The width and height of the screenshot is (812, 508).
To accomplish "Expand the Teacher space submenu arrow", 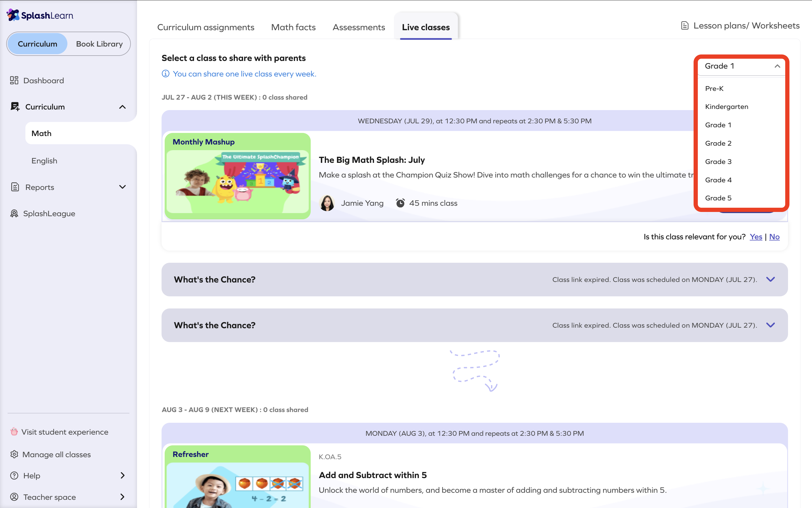I will [122, 497].
